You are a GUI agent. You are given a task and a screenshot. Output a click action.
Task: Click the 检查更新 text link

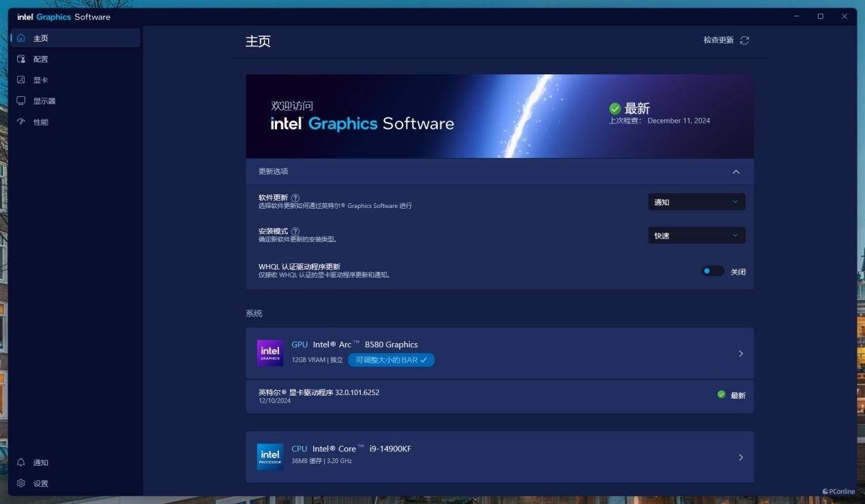[x=718, y=40]
